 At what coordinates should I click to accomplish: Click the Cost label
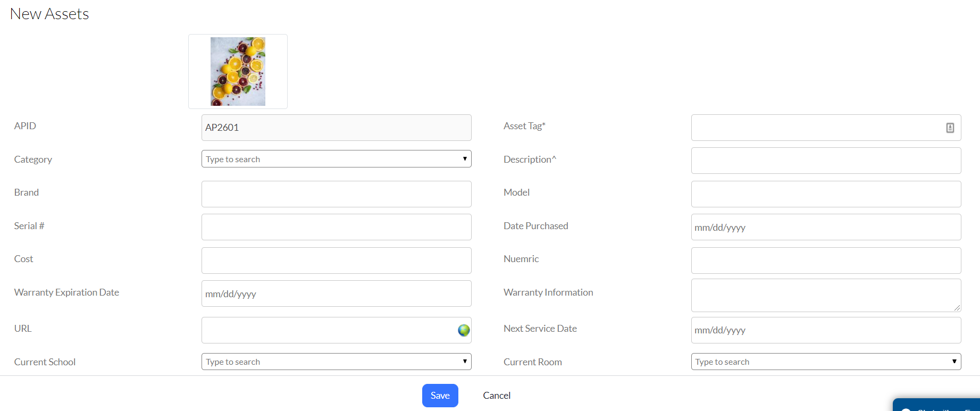pos(23,259)
